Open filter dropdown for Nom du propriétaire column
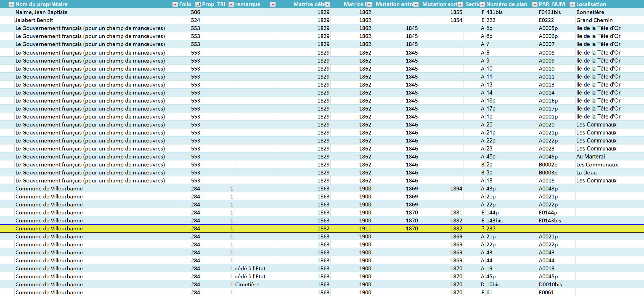Screen dimensions: 644x296 point(175,4)
